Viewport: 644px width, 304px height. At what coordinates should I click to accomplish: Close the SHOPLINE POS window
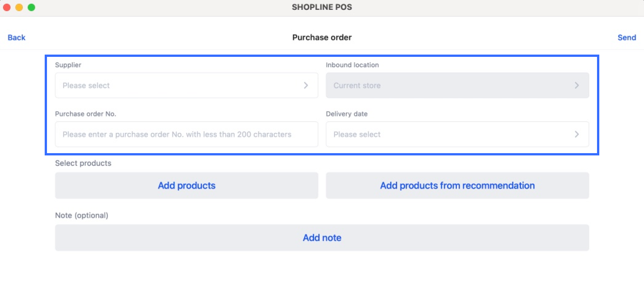(x=7, y=7)
